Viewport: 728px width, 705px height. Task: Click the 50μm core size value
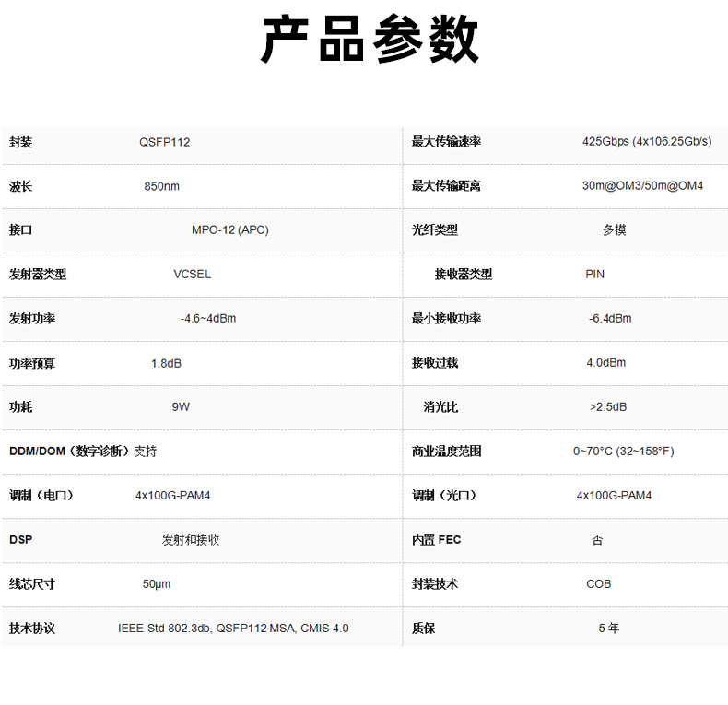(x=156, y=584)
